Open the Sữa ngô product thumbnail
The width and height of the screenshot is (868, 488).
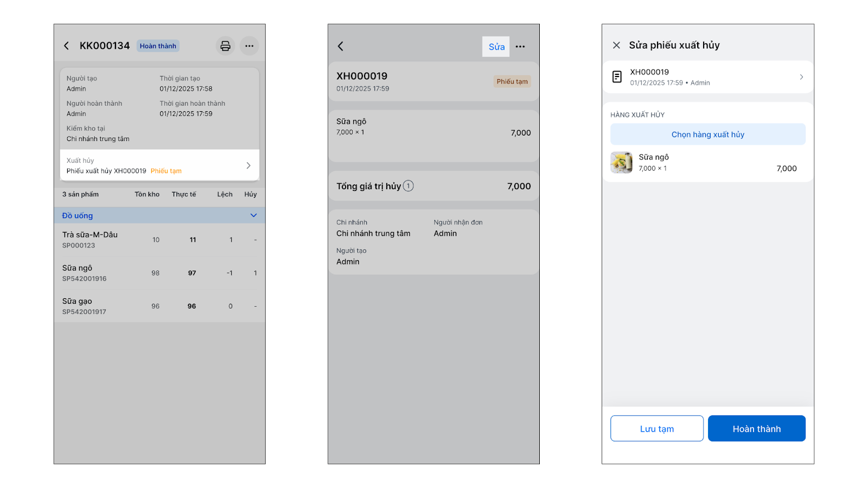tap(622, 162)
